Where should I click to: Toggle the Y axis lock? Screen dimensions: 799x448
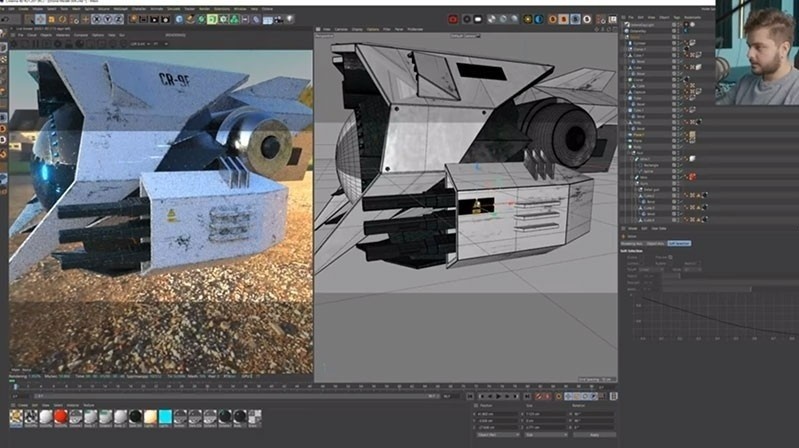pyautogui.click(x=108, y=19)
